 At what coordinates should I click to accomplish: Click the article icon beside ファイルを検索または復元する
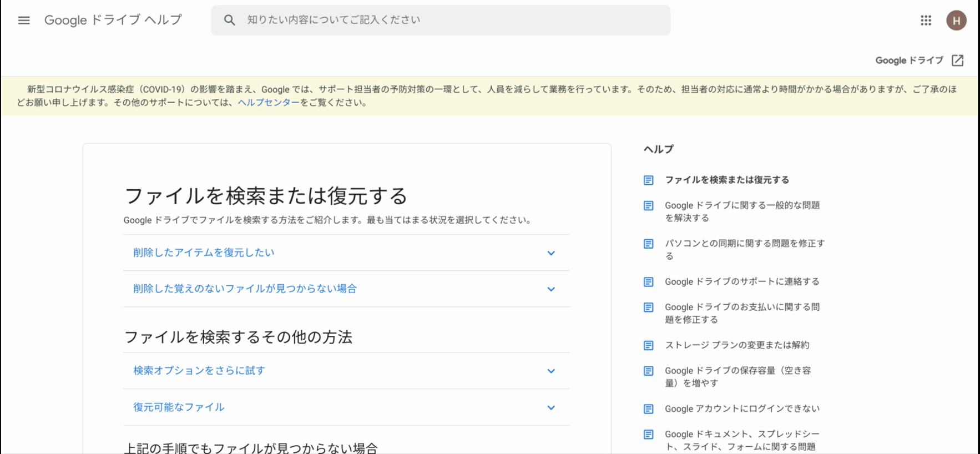[x=648, y=180]
